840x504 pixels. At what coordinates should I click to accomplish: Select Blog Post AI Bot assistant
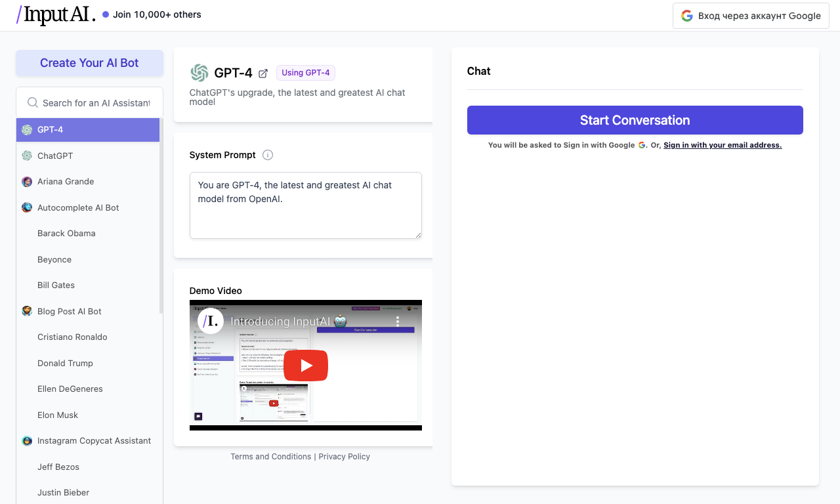(x=88, y=311)
